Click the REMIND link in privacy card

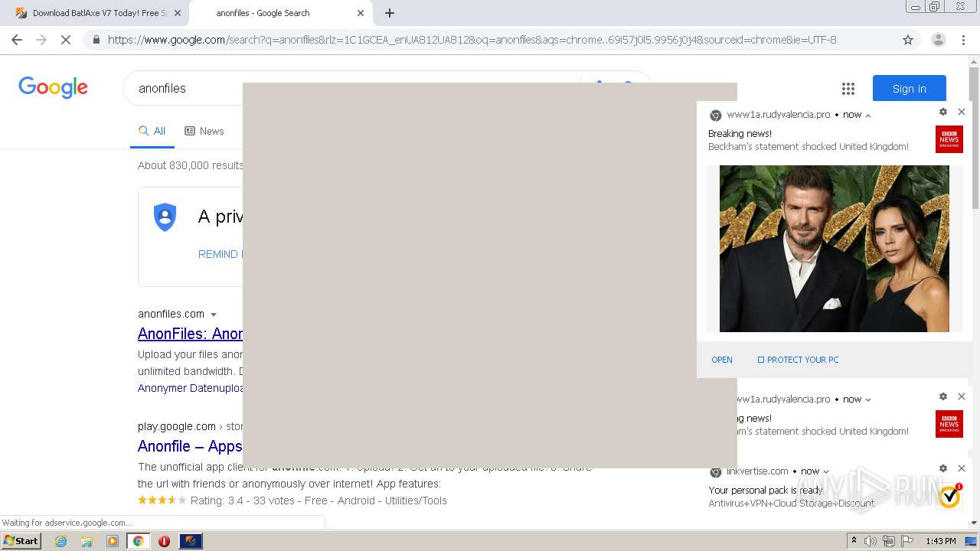coord(220,254)
